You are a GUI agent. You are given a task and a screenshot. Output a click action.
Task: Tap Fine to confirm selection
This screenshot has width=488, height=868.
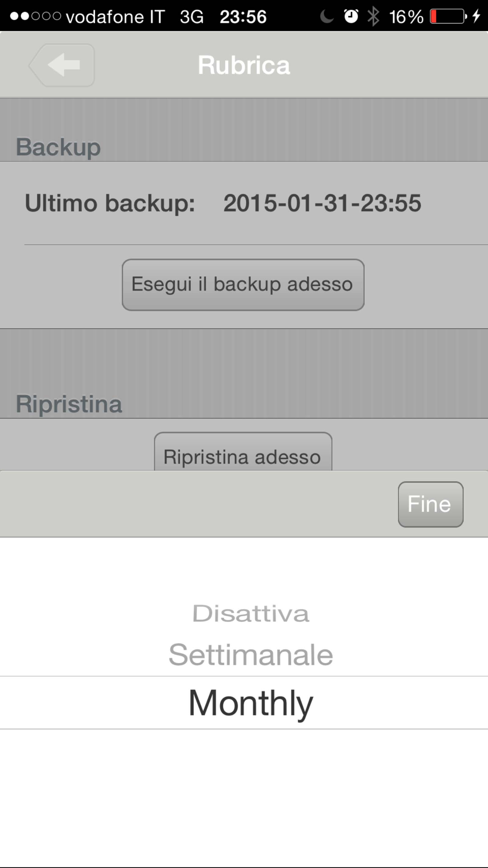[430, 504]
